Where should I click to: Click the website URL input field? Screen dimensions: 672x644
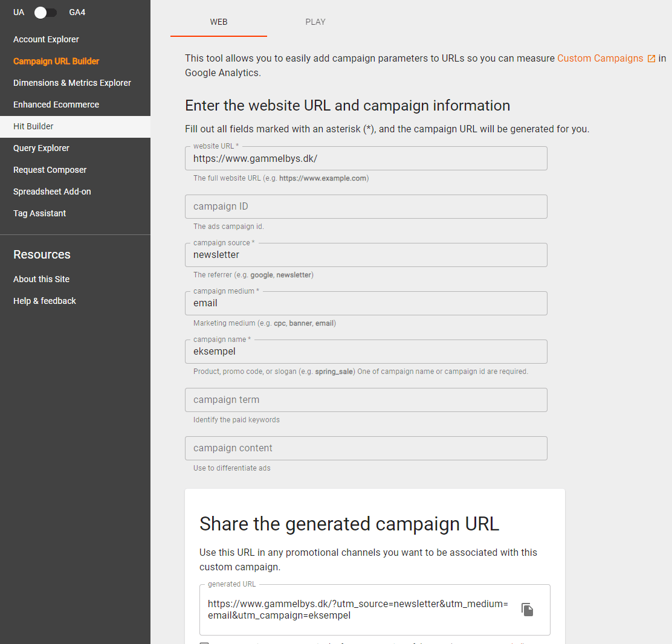366,159
